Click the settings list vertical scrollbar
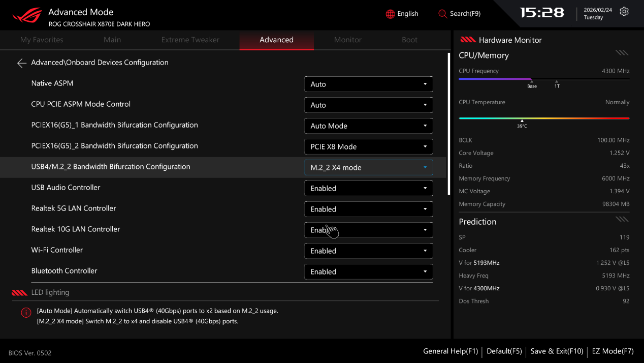The height and width of the screenshot is (363, 644). click(448, 124)
